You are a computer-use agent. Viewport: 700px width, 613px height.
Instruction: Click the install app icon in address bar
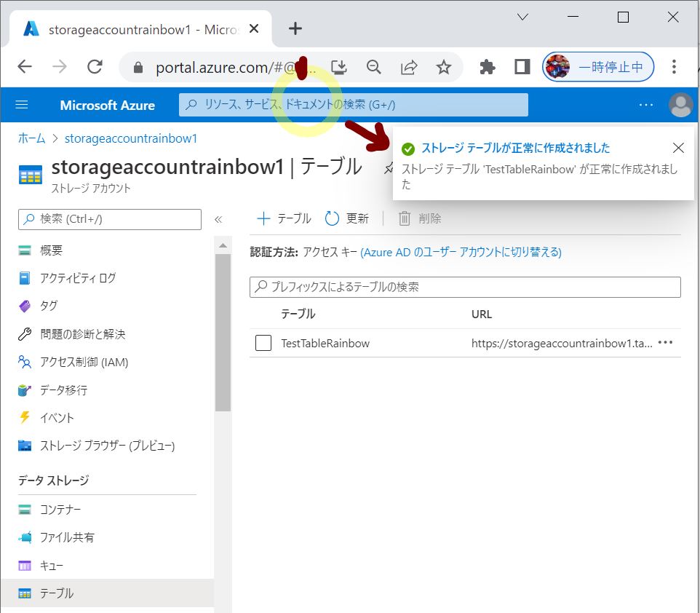click(x=339, y=67)
